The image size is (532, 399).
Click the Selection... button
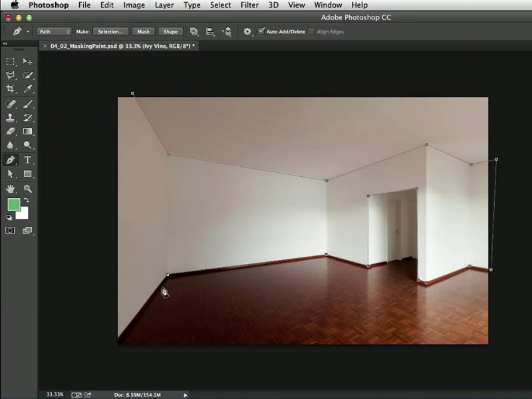click(x=110, y=31)
